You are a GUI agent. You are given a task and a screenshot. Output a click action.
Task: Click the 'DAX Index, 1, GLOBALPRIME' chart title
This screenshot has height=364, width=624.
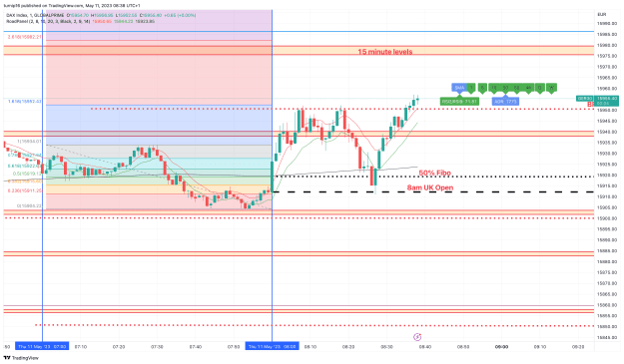tap(35, 15)
